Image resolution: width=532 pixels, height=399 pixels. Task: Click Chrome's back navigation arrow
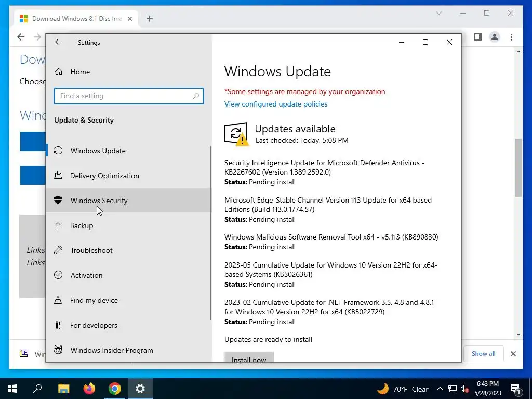(21, 37)
